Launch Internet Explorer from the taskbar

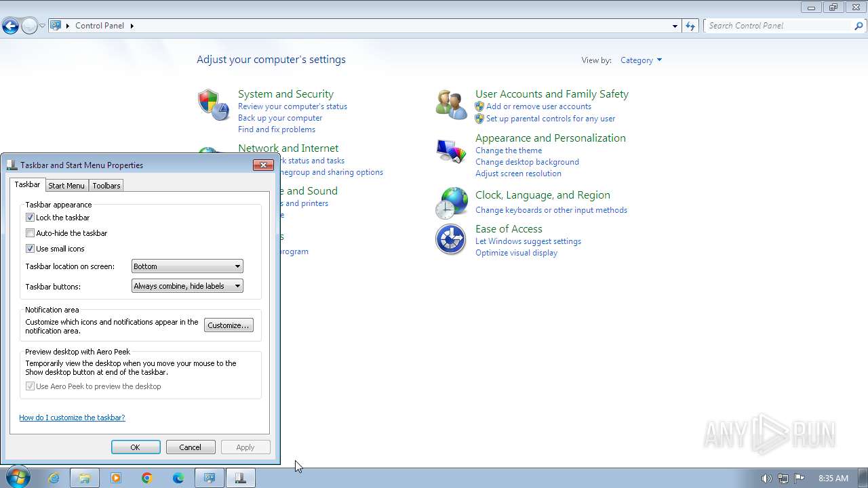coord(54,478)
